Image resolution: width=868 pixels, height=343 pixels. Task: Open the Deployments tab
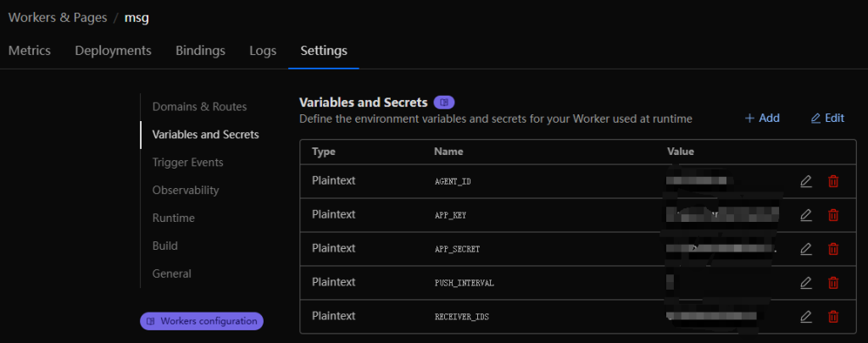[x=113, y=51]
